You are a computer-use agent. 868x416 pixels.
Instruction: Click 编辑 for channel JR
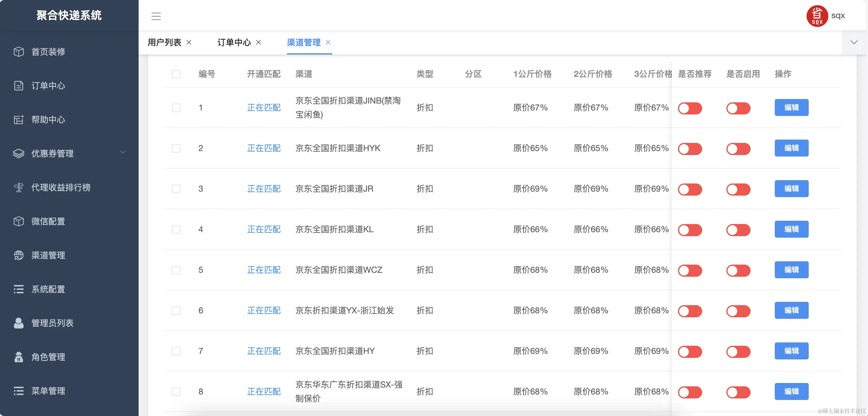(x=791, y=188)
